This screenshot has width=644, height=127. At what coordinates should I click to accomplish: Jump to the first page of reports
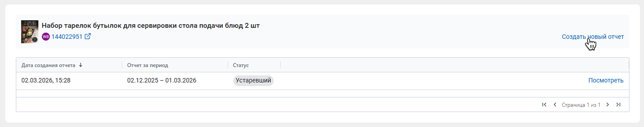[544, 105]
